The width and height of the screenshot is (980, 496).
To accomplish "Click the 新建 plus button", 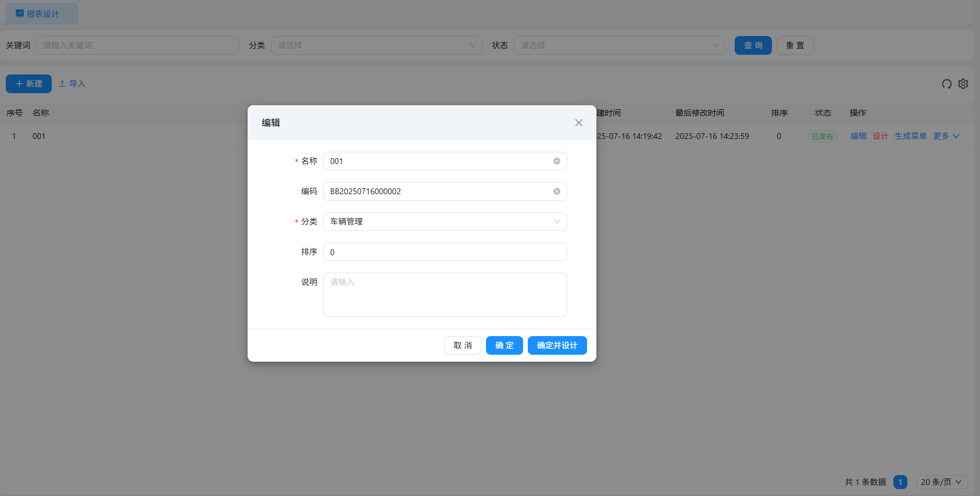I will pyautogui.click(x=28, y=84).
